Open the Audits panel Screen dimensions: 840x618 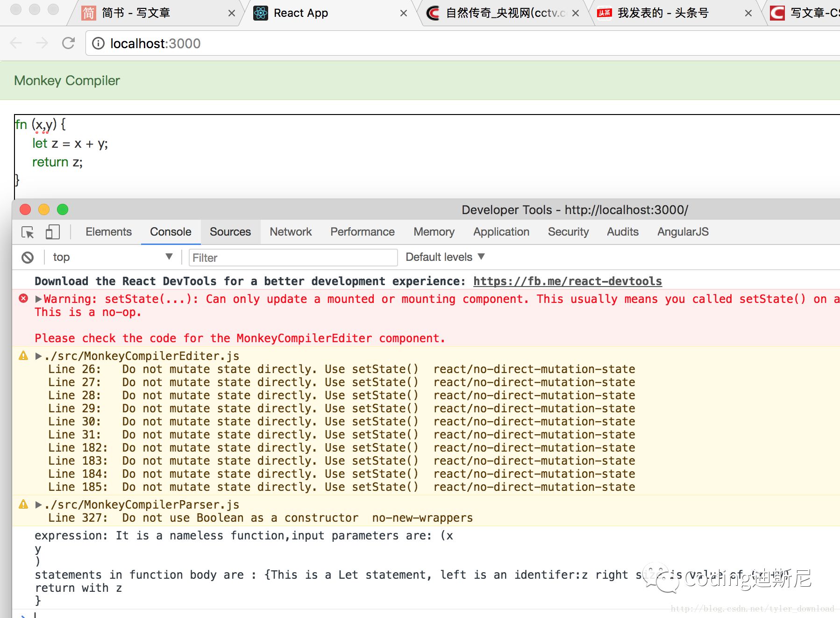623,232
